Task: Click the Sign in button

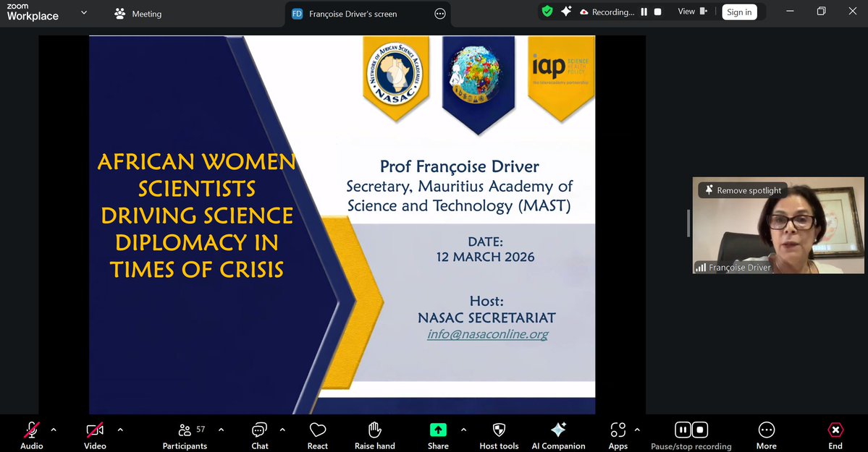Action: 738,12
